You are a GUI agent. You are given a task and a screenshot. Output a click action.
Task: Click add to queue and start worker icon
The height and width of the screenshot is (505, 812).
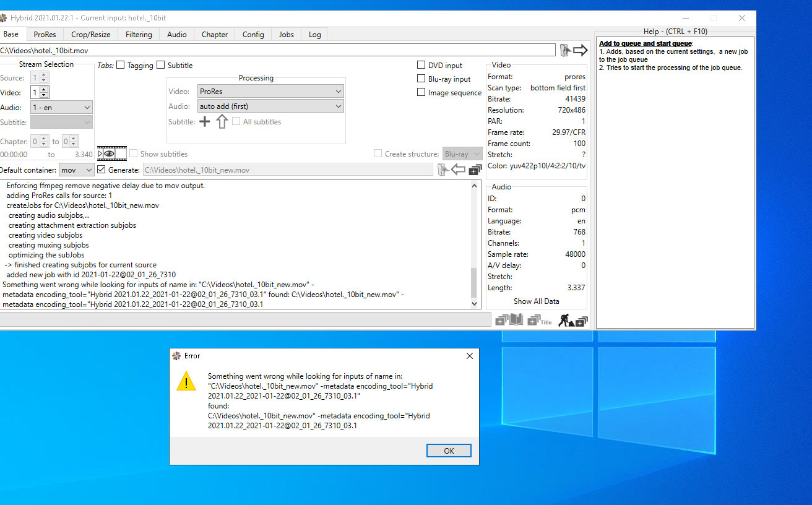pyautogui.click(x=573, y=320)
